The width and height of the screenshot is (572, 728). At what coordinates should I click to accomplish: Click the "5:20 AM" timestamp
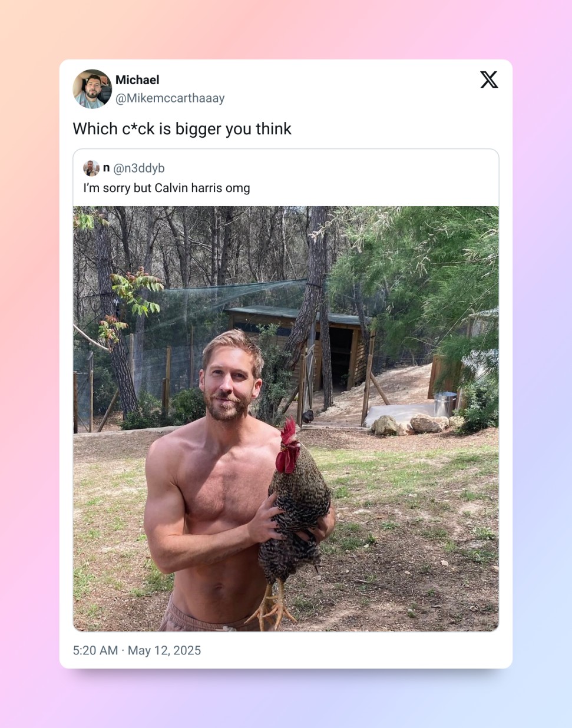[95, 650]
